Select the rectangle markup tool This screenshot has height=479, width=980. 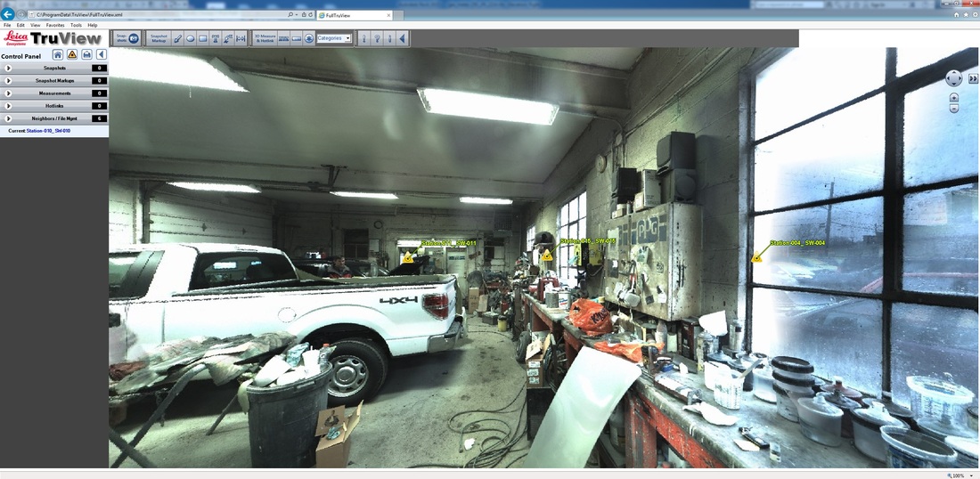coord(203,38)
